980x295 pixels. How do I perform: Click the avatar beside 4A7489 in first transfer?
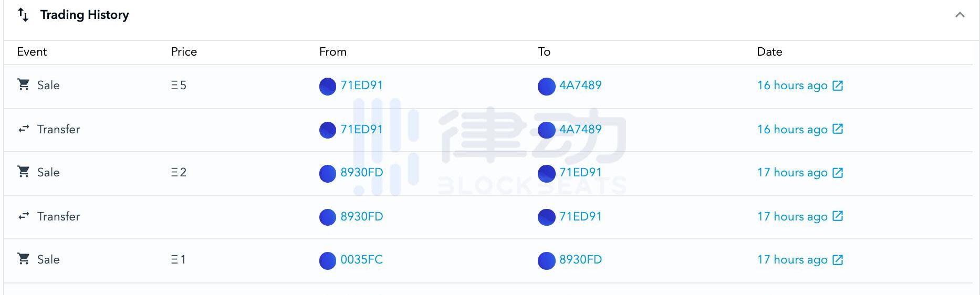pyautogui.click(x=546, y=130)
